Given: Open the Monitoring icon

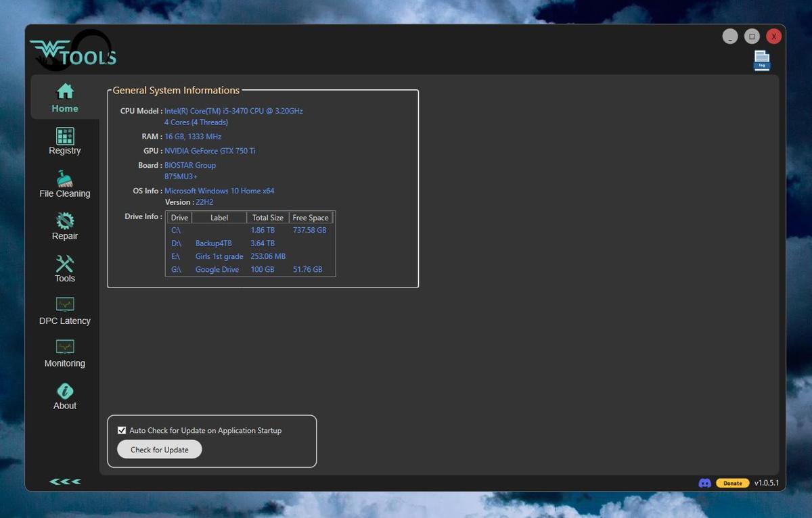Looking at the screenshot, I should pos(65,347).
